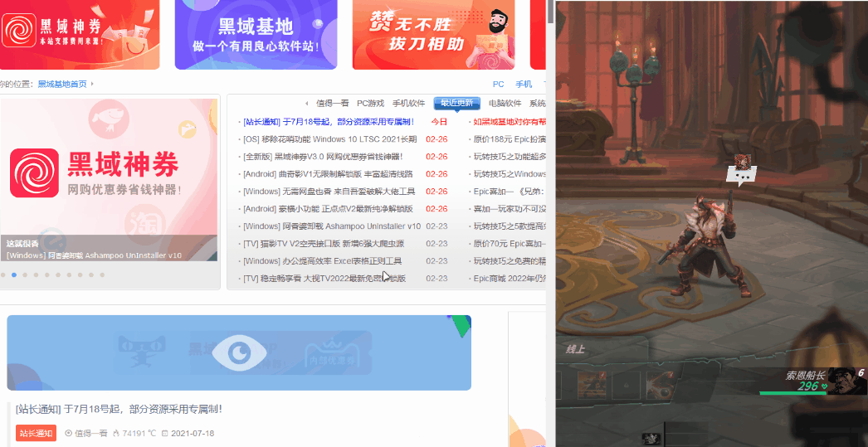This screenshot has height=447, width=868.
Task: Open the 赞无不胜 拔刀相助 banner
Action: click(433, 34)
